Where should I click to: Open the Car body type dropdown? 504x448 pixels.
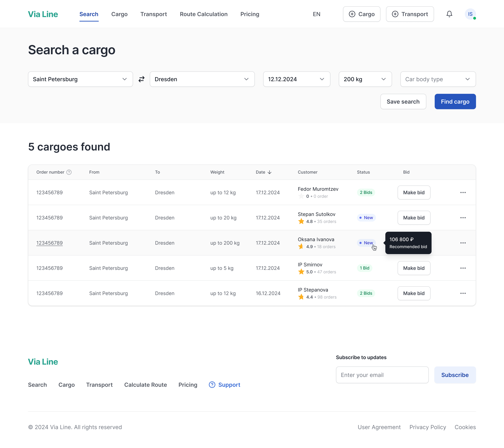click(x=438, y=79)
